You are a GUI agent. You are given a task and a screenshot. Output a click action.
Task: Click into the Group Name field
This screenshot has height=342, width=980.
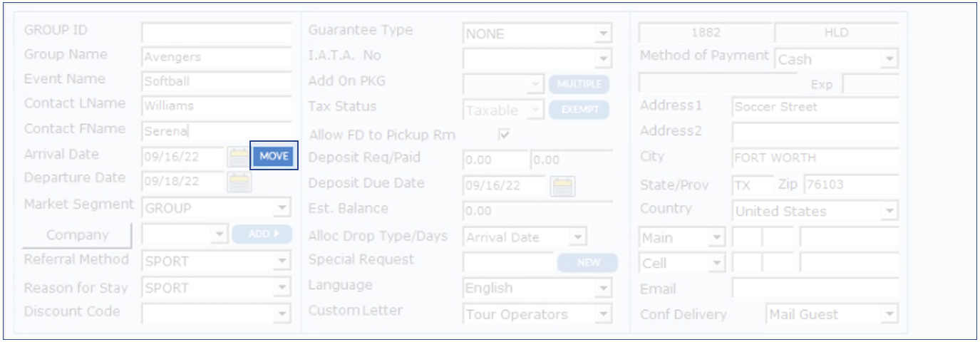pos(217,58)
